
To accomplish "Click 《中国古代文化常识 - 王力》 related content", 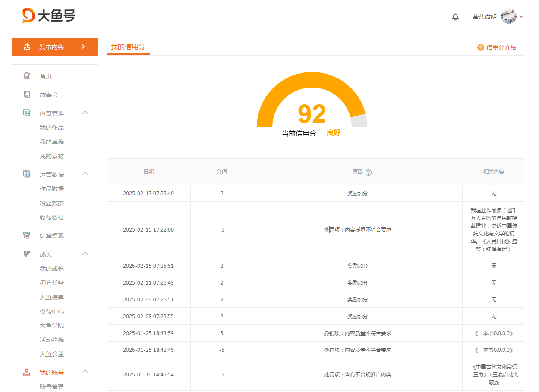I will (x=494, y=375).
